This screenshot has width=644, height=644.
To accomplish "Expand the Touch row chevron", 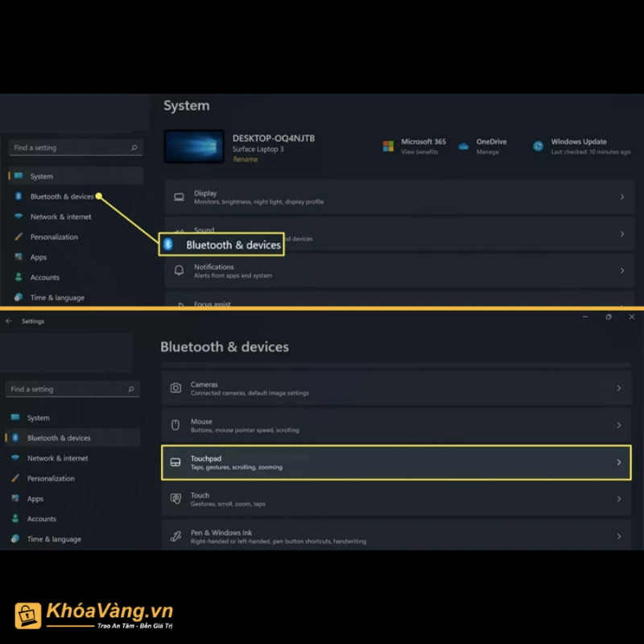I will [x=619, y=499].
